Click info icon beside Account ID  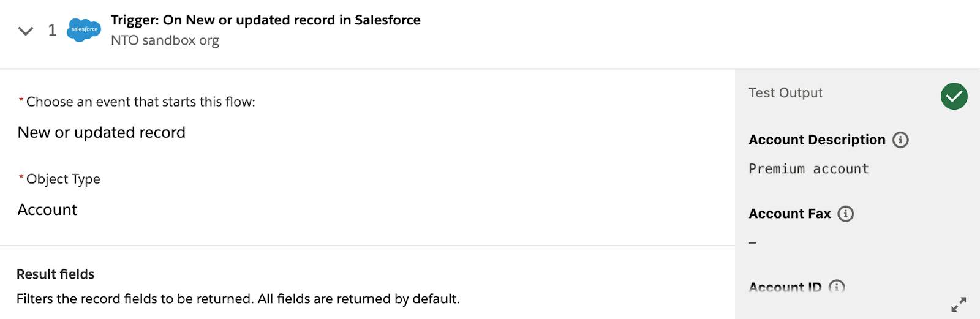point(836,287)
